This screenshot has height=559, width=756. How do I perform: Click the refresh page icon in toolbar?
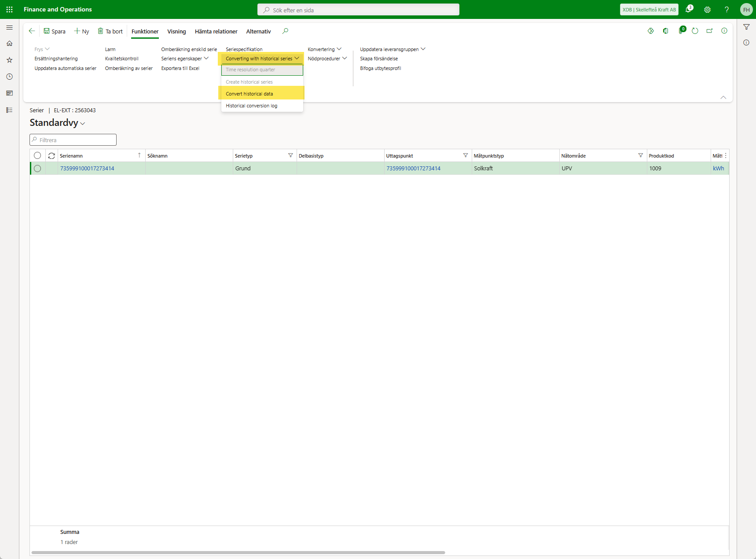pos(695,31)
